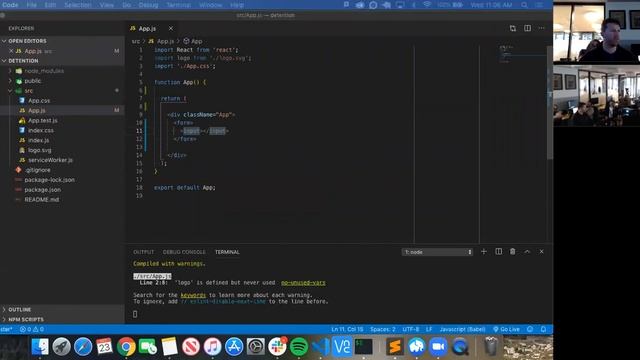Add a new terminal with plus icon
Screen dimensions: 640x360
click(484, 252)
